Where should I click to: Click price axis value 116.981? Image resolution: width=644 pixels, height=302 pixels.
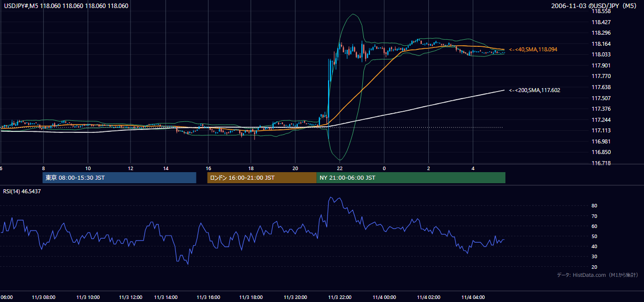point(601,141)
